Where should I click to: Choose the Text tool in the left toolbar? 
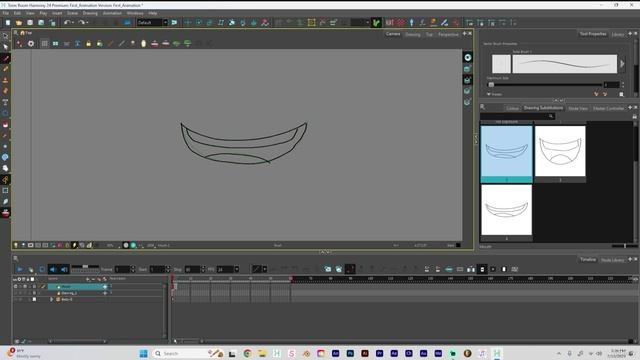click(x=5, y=102)
